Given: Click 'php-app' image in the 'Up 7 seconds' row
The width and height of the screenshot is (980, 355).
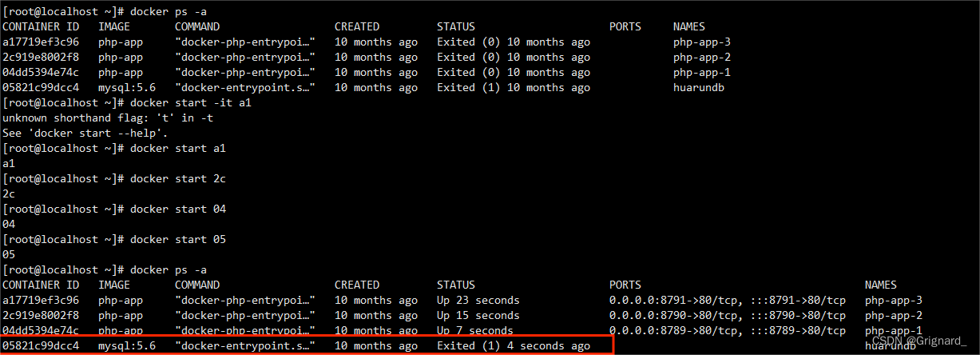Looking at the screenshot, I should pyautogui.click(x=121, y=330).
